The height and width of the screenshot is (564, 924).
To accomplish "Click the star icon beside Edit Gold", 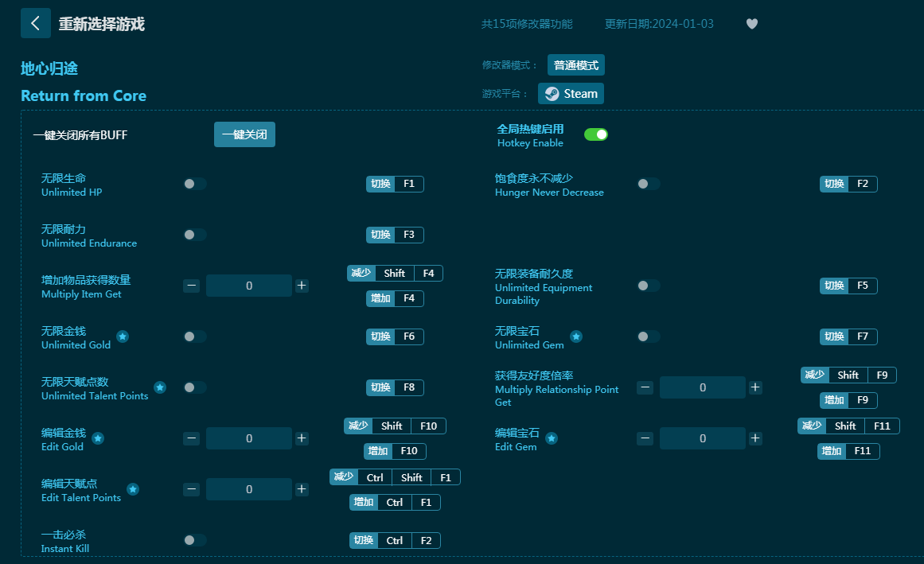I will pos(98,438).
